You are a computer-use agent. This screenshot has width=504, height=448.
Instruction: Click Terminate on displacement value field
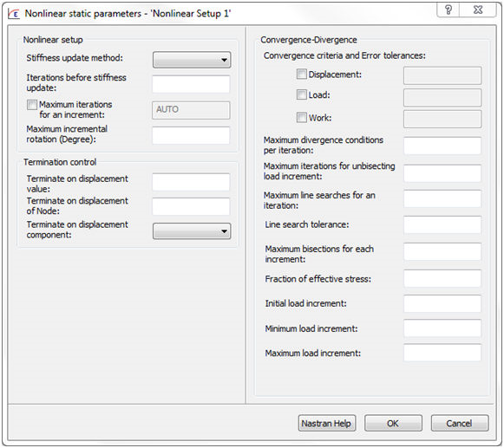[x=191, y=182]
